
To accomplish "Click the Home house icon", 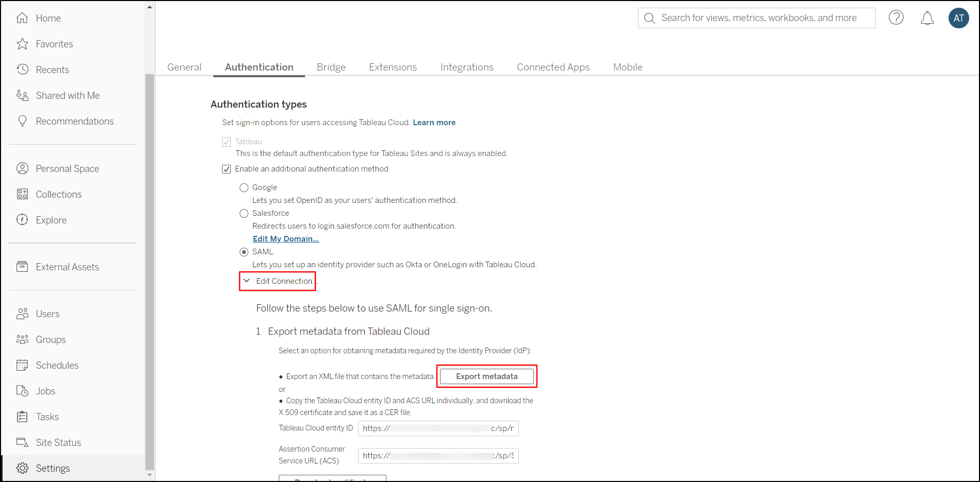I will pos(22,18).
